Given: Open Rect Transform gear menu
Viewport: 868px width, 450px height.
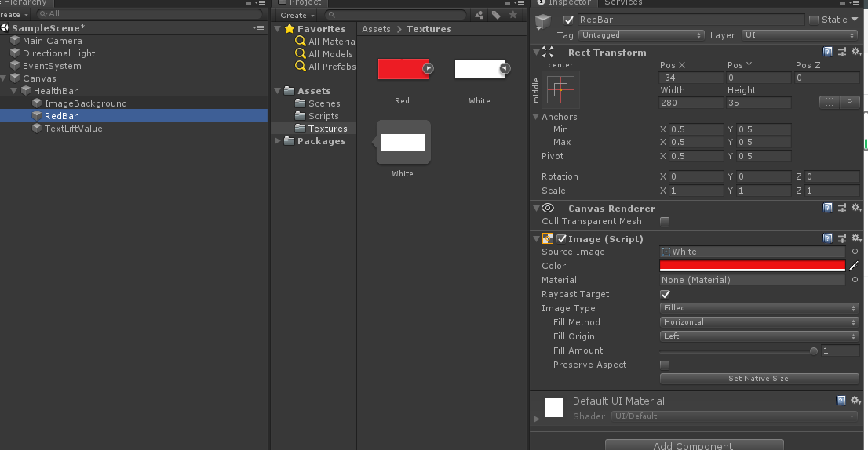Looking at the screenshot, I should pos(855,52).
